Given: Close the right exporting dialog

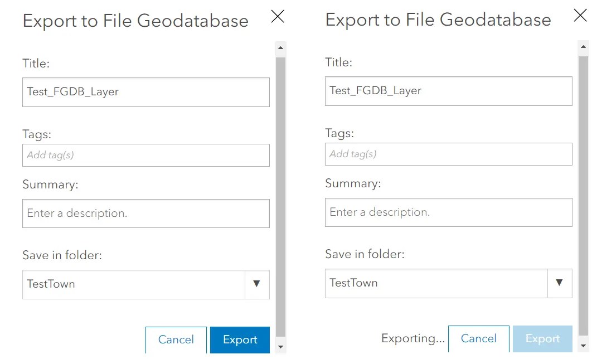Looking at the screenshot, I should click(580, 16).
